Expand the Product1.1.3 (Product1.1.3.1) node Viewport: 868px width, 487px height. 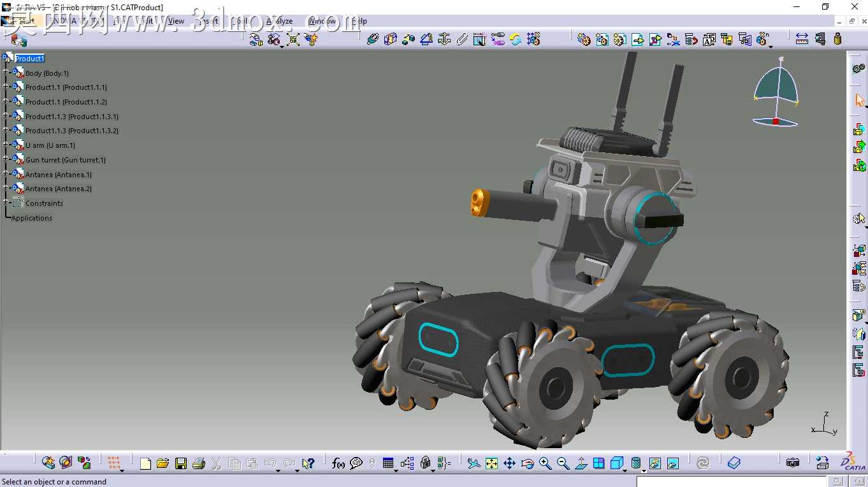(x=6, y=115)
